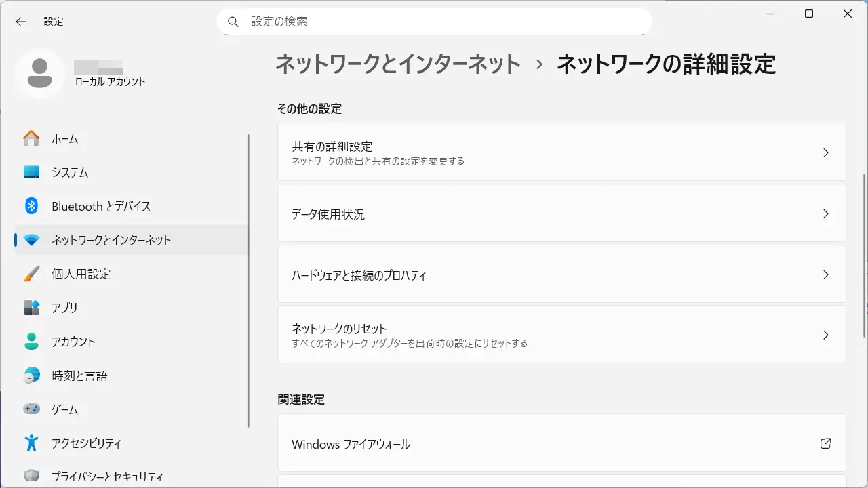Open プライバシーとセキュリティ sidebar item
The width and height of the screenshot is (868, 488).
[x=107, y=476]
